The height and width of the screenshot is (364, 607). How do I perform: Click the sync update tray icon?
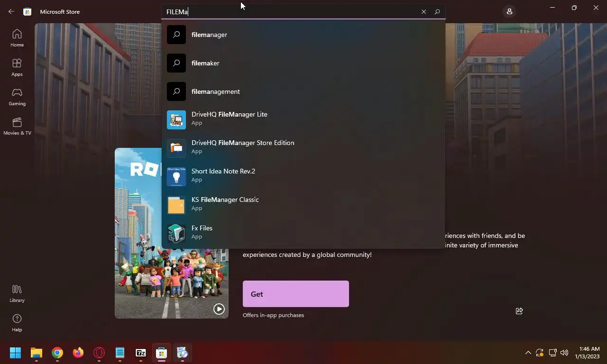pos(540,353)
